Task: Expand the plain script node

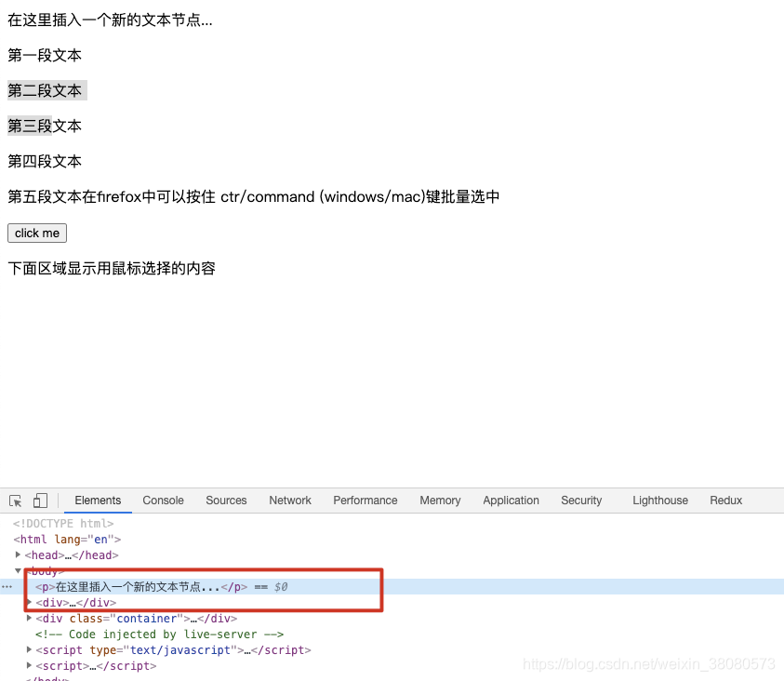Action: pyautogui.click(x=30, y=665)
